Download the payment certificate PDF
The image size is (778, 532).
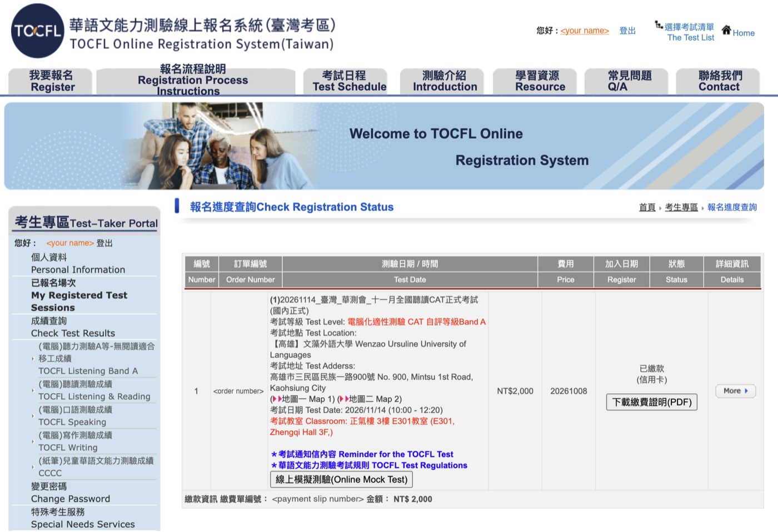(651, 402)
